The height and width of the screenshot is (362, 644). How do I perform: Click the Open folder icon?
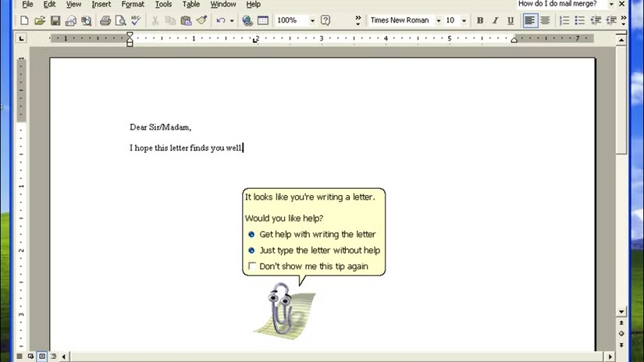point(40,20)
